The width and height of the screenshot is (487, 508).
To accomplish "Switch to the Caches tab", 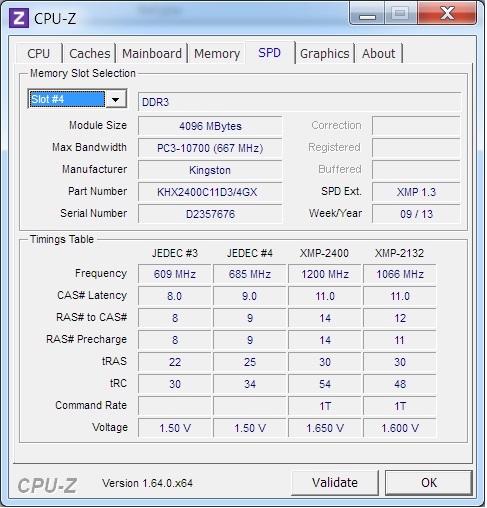I will pyautogui.click(x=89, y=53).
